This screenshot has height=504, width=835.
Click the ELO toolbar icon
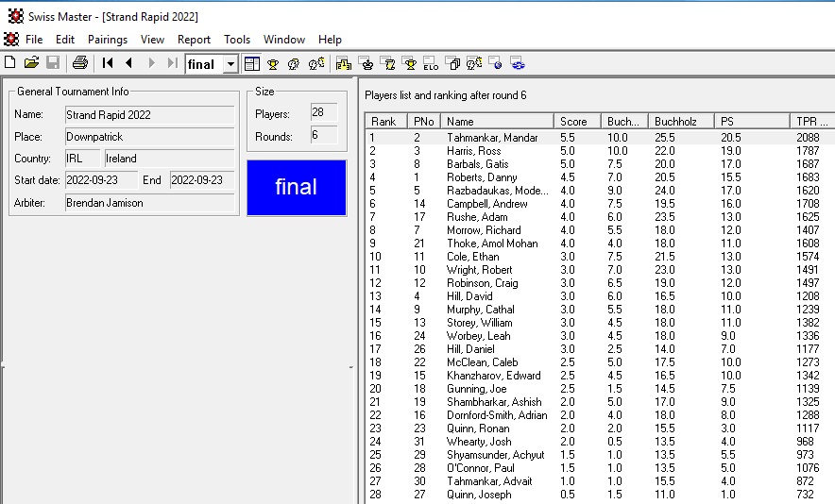pos(431,63)
